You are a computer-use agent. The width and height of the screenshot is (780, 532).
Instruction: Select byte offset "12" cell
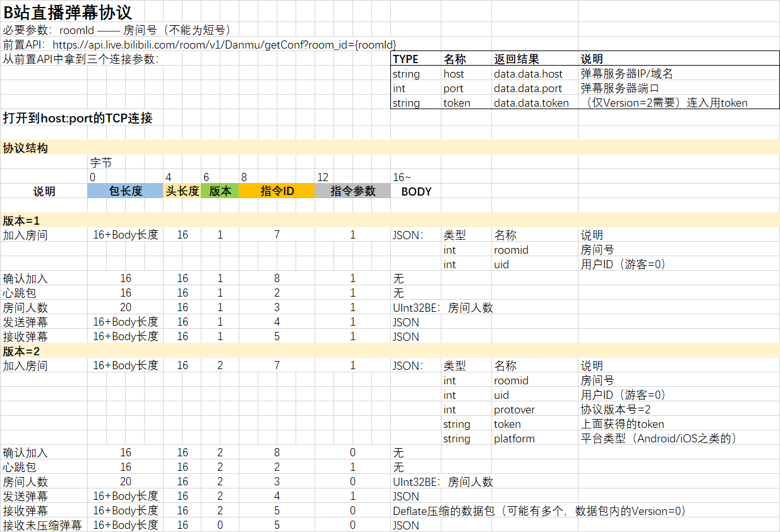point(323,177)
